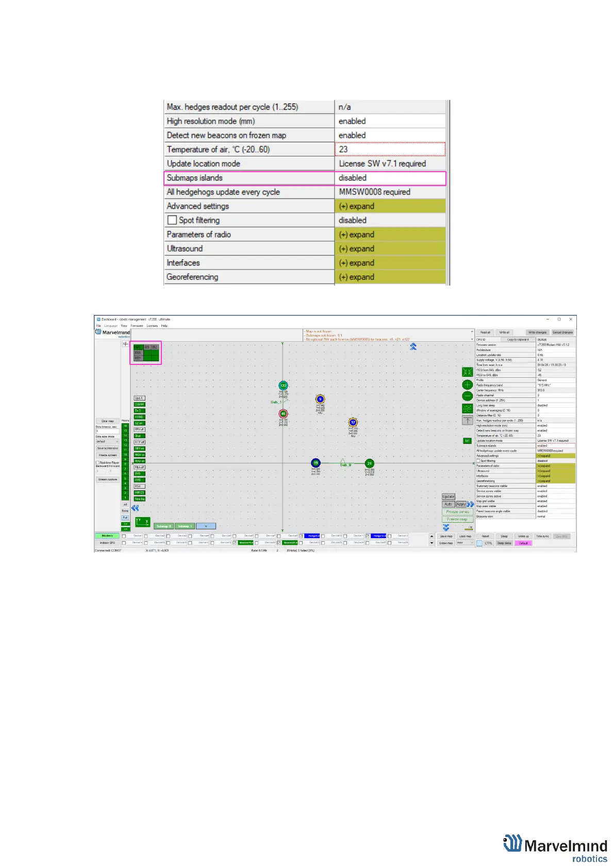This screenshot has width=614, height=868.
Task: Expand Georeferencing in the enlarged table
Action: tap(390, 277)
